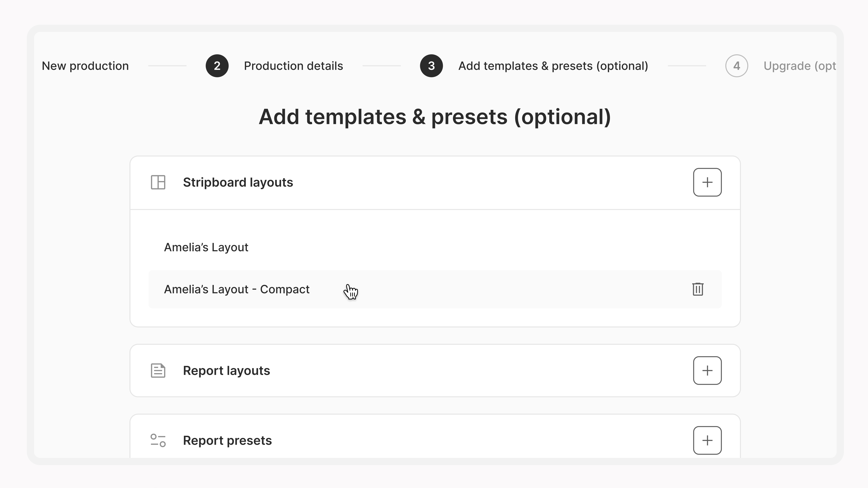The width and height of the screenshot is (868, 488).
Task: Expand the Report layouts section
Action: coord(435,371)
